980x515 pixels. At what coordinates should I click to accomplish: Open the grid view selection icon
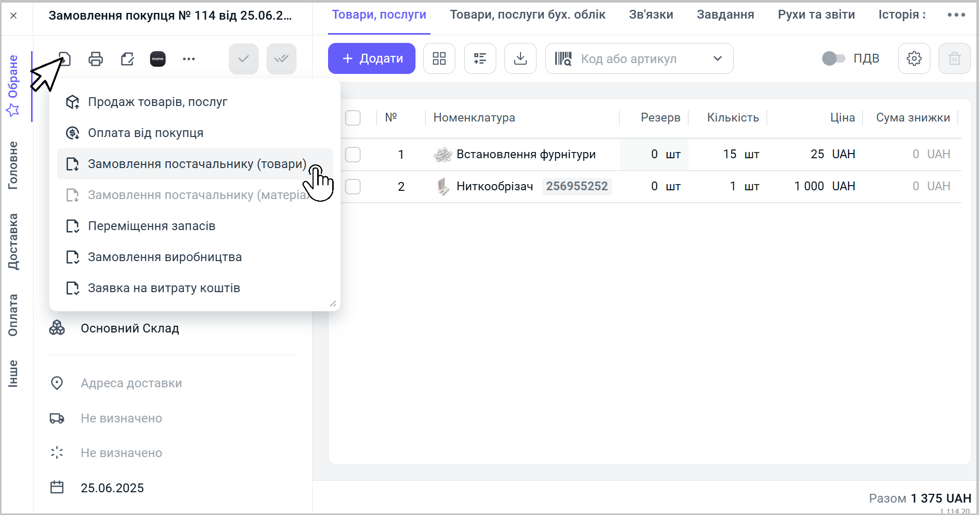tap(439, 58)
